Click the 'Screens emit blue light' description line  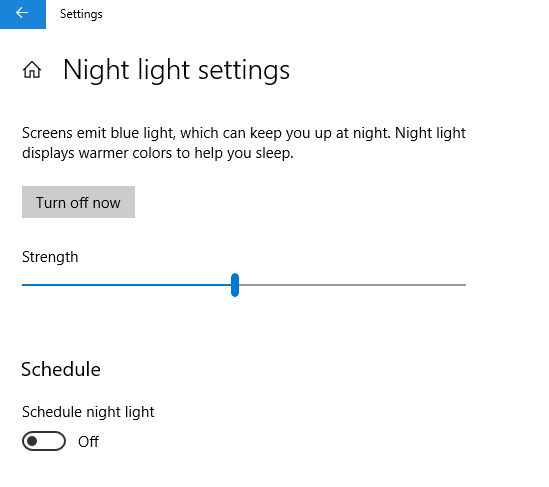coord(244,133)
